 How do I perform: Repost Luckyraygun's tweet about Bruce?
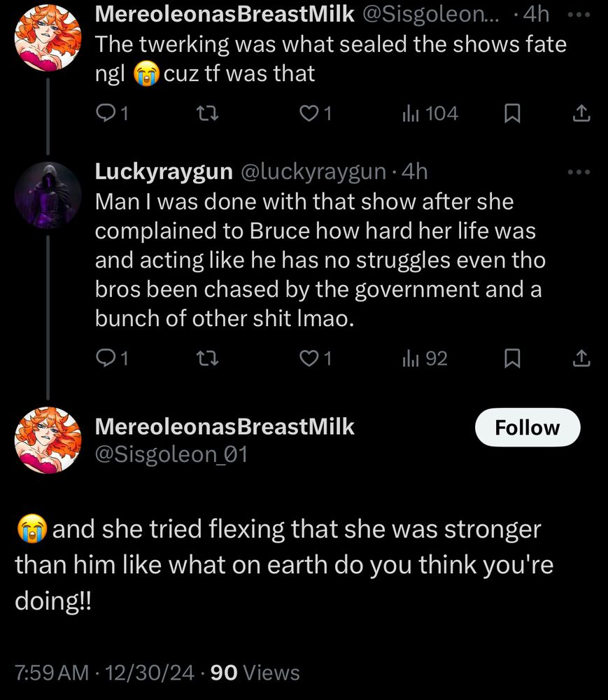208,359
